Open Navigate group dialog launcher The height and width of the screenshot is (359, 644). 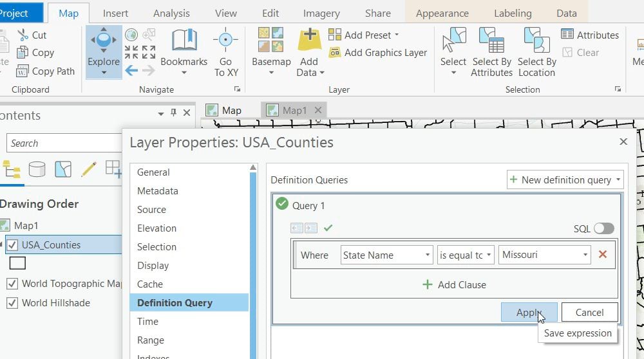click(237, 89)
